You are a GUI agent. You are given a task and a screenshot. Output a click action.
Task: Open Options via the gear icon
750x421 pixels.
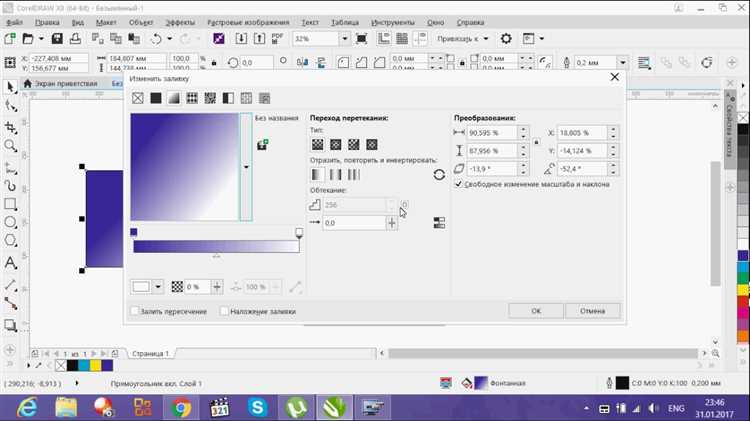click(x=506, y=39)
